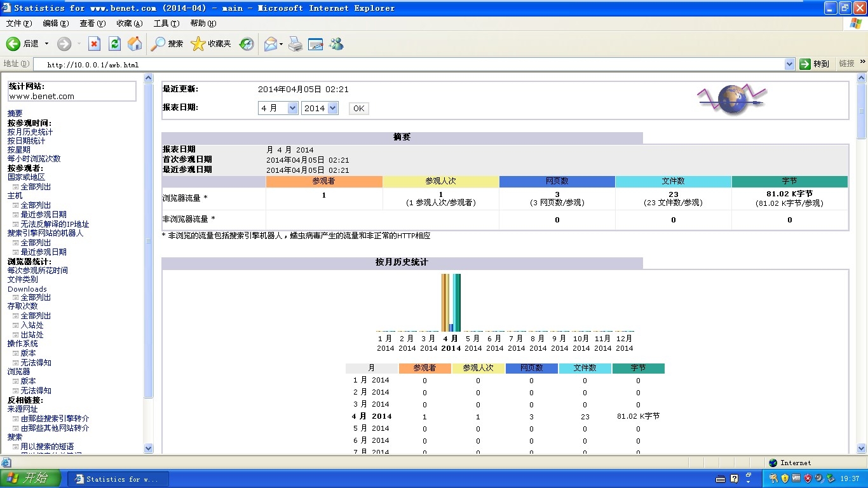Go to the Home page icon
Screen dimensions: 868x488
point(135,44)
